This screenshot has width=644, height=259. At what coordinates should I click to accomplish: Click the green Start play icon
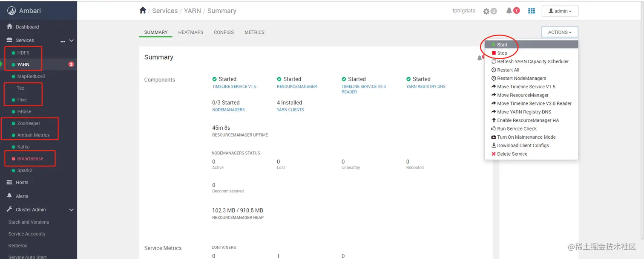[x=494, y=44]
